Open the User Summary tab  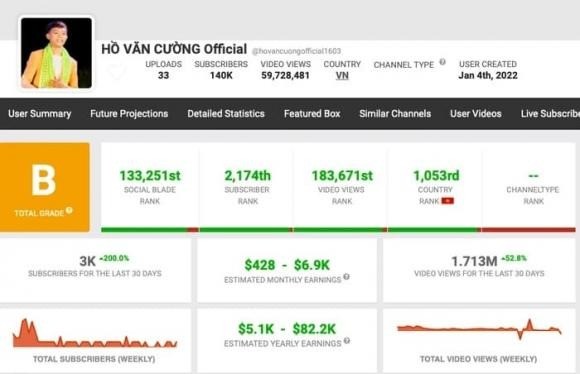[x=40, y=114]
